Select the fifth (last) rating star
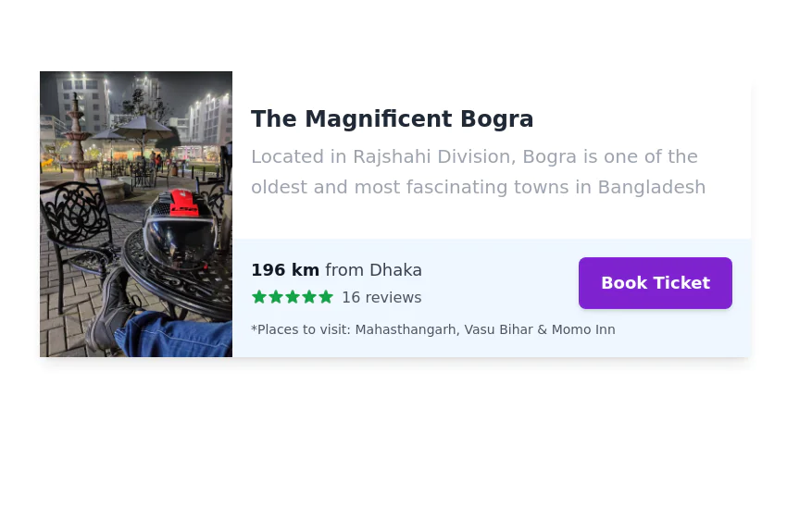The width and height of the screenshot is (812, 520). pyautogui.click(x=326, y=297)
